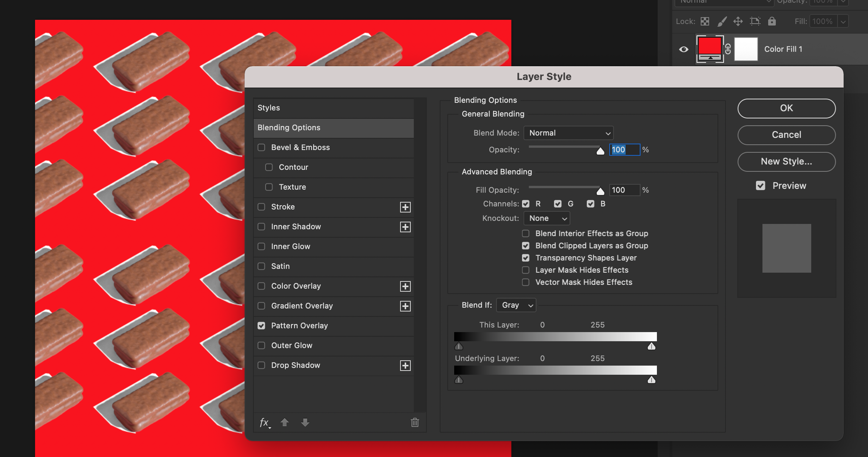
Task: Add an extra Drop Shadow via plus icon
Action: (x=405, y=365)
